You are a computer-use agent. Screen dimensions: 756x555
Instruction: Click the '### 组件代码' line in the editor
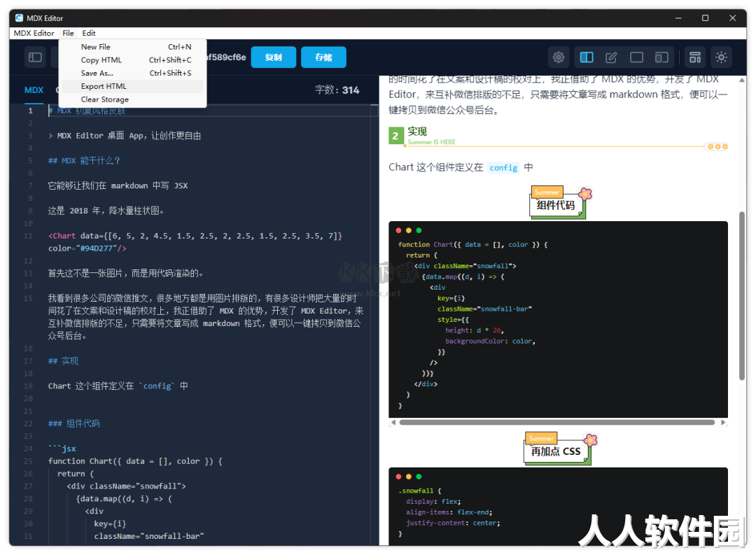(73, 424)
